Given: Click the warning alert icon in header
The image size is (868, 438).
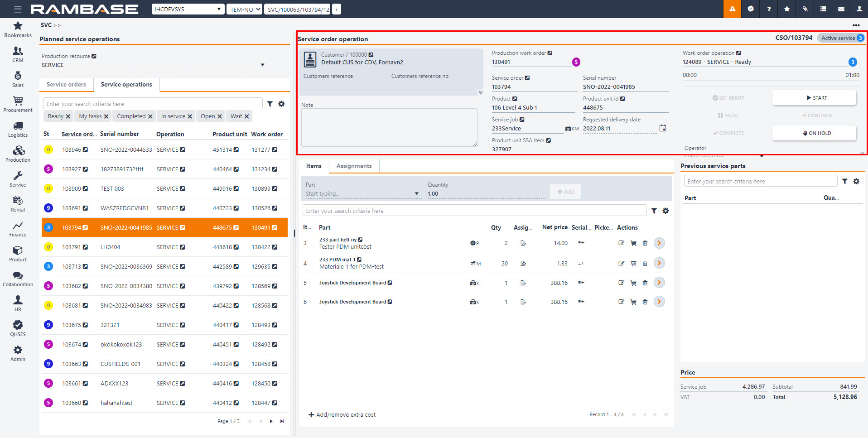Looking at the screenshot, I should (x=732, y=9).
